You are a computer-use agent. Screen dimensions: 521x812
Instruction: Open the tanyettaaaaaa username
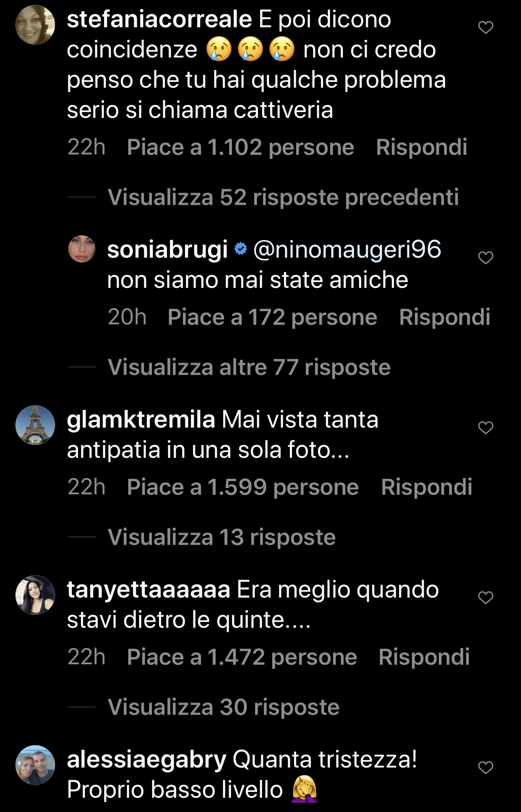148,590
